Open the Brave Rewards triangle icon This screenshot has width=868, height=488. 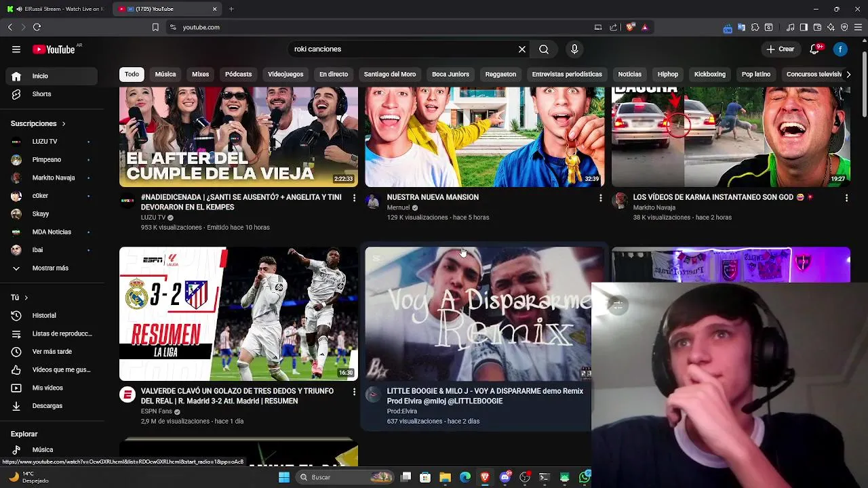click(x=644, y=27)
